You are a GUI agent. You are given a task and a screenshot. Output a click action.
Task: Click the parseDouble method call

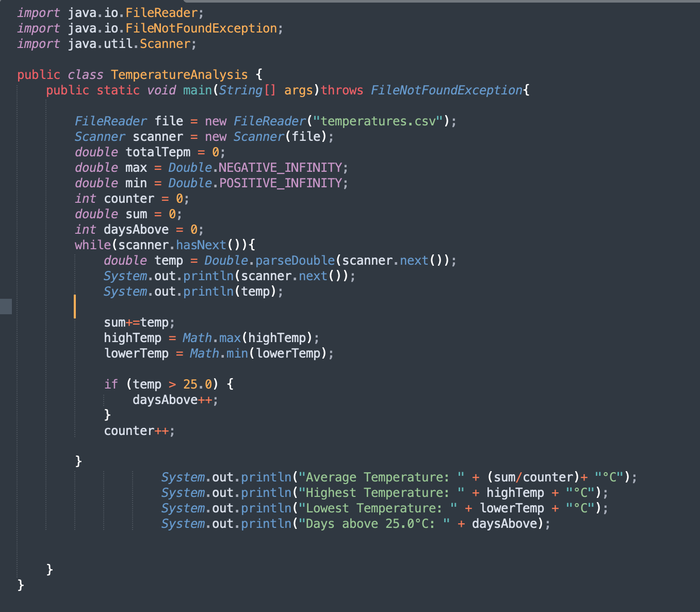[x=295, y=261]
